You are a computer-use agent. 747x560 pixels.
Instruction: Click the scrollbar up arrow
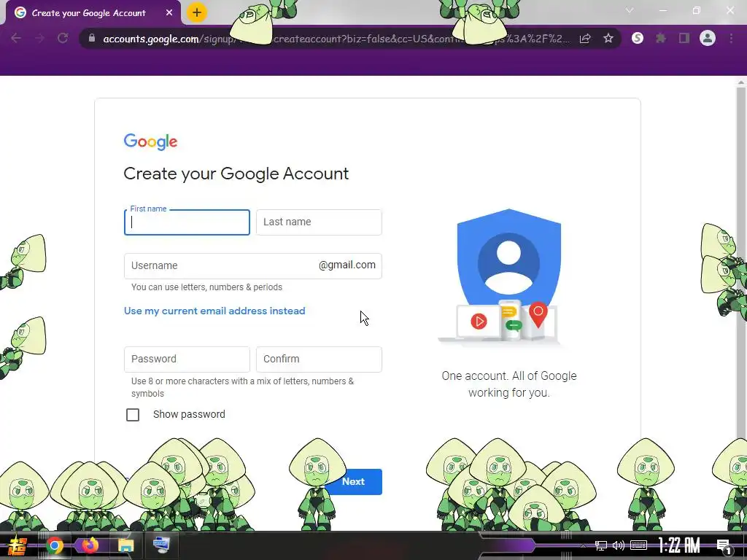(x=741, y=82)
